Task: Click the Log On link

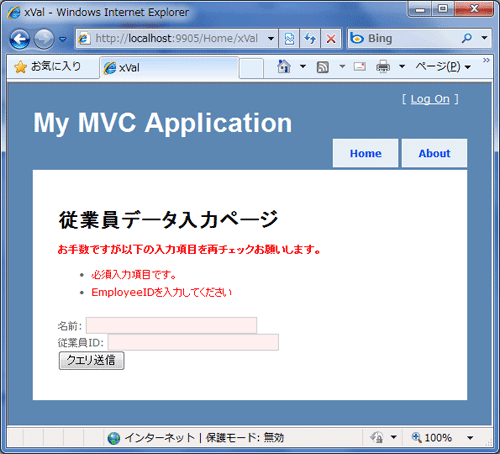Action: [430, 99]
